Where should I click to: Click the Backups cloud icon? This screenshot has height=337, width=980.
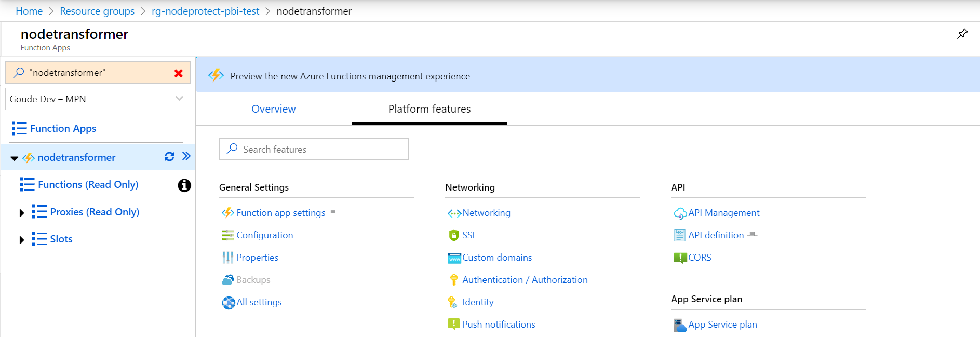[x=228, y=280]
